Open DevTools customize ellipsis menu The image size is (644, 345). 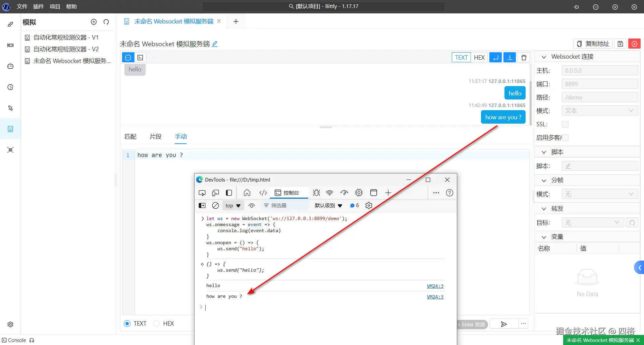tap(436, 193)
